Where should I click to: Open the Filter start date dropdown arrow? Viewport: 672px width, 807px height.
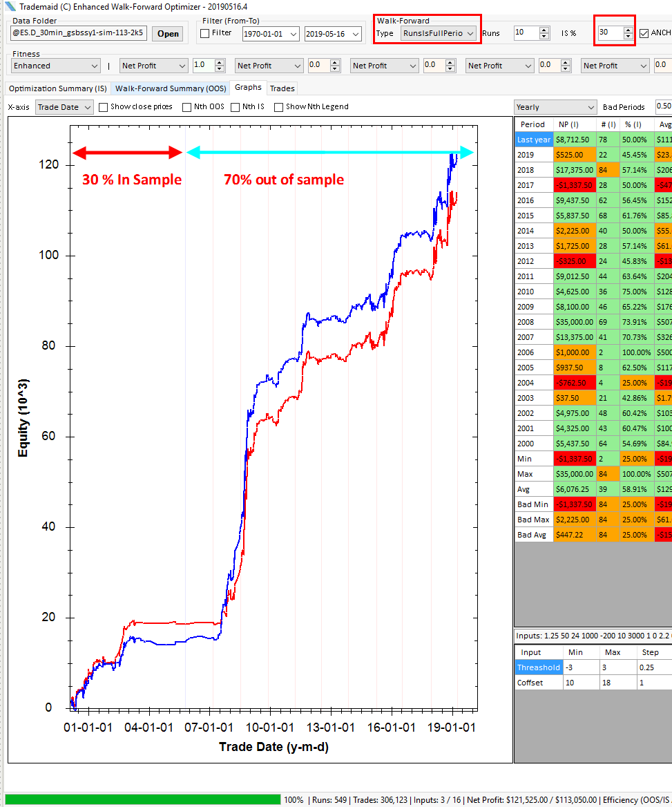(293, 34)
